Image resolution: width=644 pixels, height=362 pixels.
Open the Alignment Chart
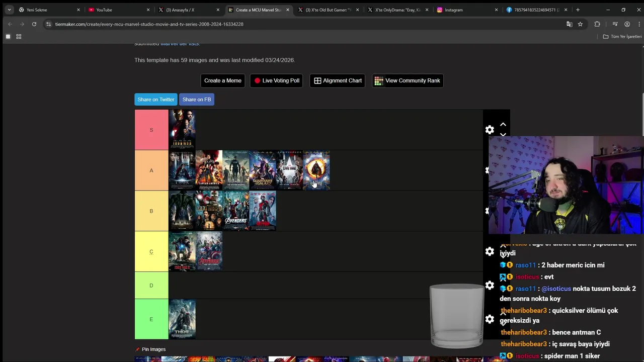click(338, 80)
